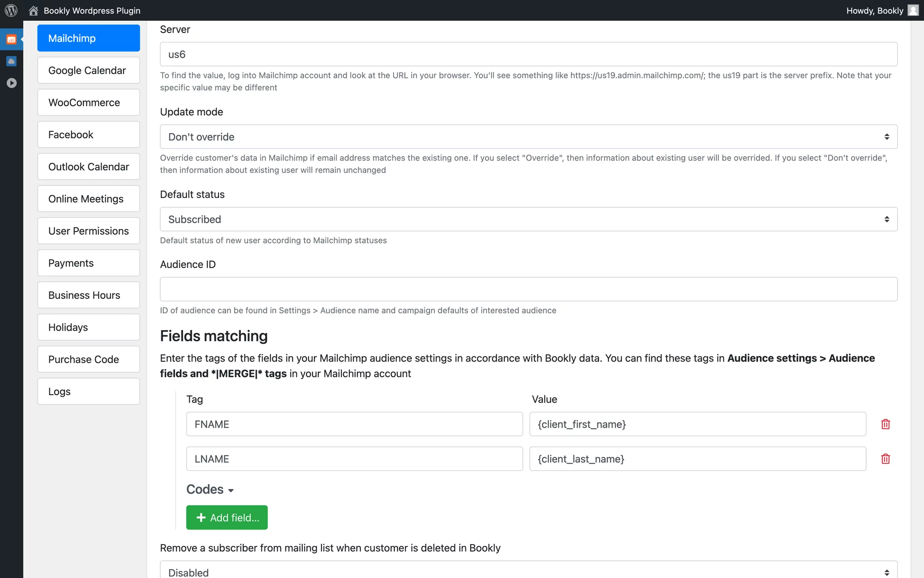Click the {client_last_name} value input
924x578 pixels.
pos(698,459)
